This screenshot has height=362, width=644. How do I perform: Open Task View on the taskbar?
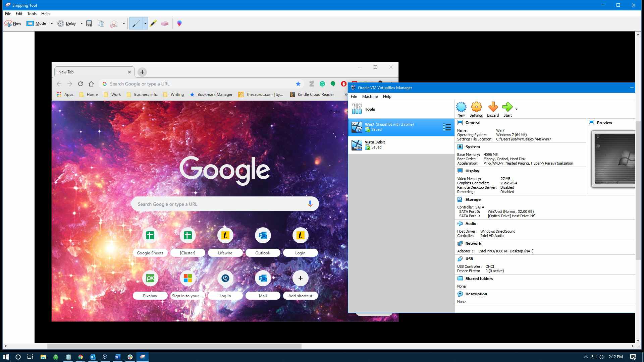pos(30,357)
